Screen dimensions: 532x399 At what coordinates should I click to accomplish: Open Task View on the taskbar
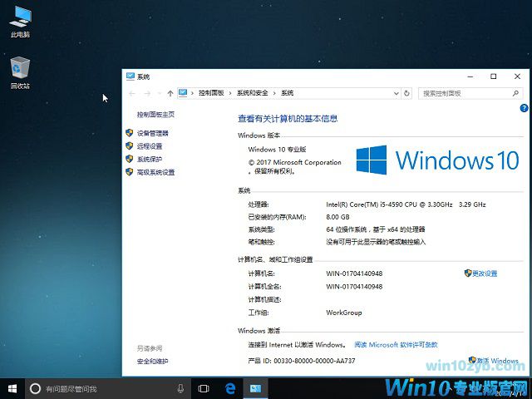coord(204,388)
